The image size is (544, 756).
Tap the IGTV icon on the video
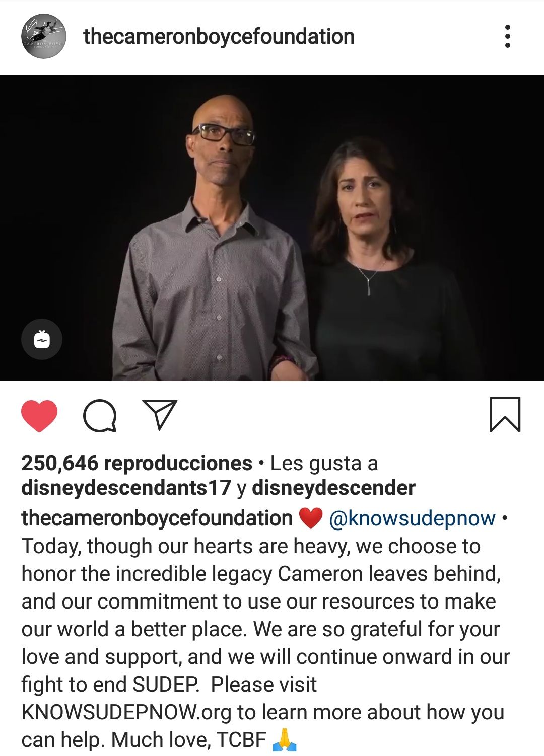(42, 339)
